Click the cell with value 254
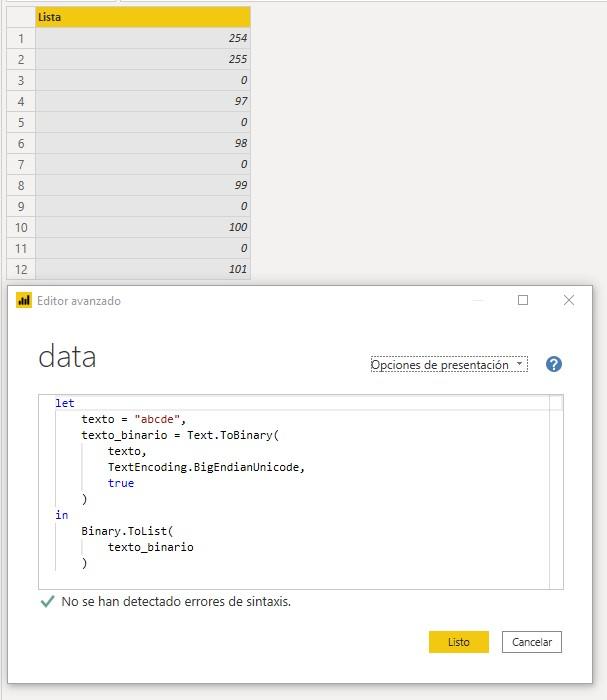 (x=143, y=38)
